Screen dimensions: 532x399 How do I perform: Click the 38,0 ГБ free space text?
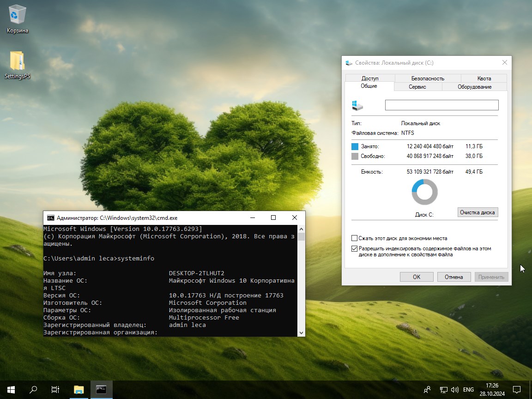pyautogui.click(x=474, y=156)
